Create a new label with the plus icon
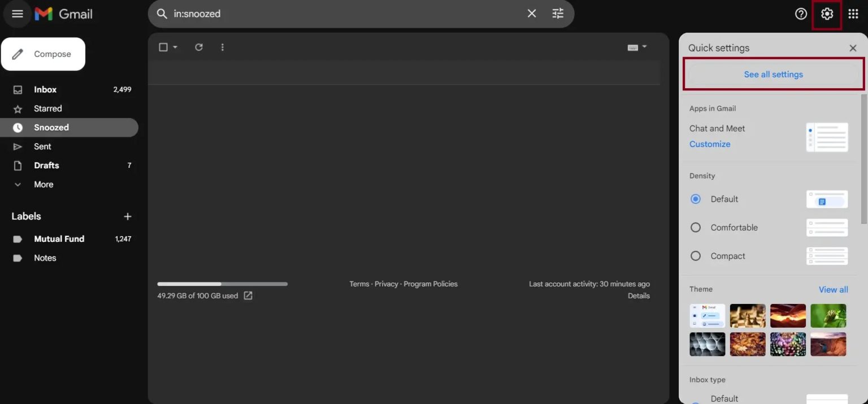868x404 pixels. [x=128, y=216]
